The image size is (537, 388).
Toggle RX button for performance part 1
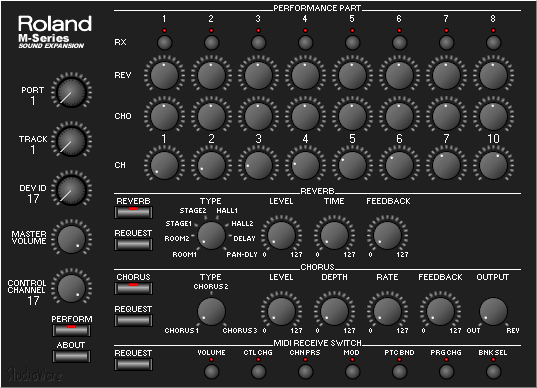(x=164, y=43)
